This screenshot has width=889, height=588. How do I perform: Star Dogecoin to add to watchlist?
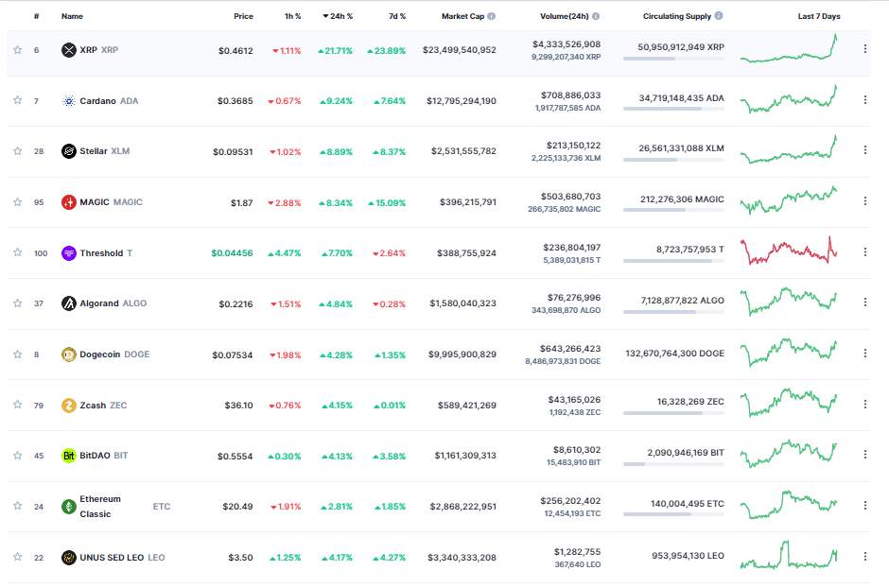coord(18,355)
